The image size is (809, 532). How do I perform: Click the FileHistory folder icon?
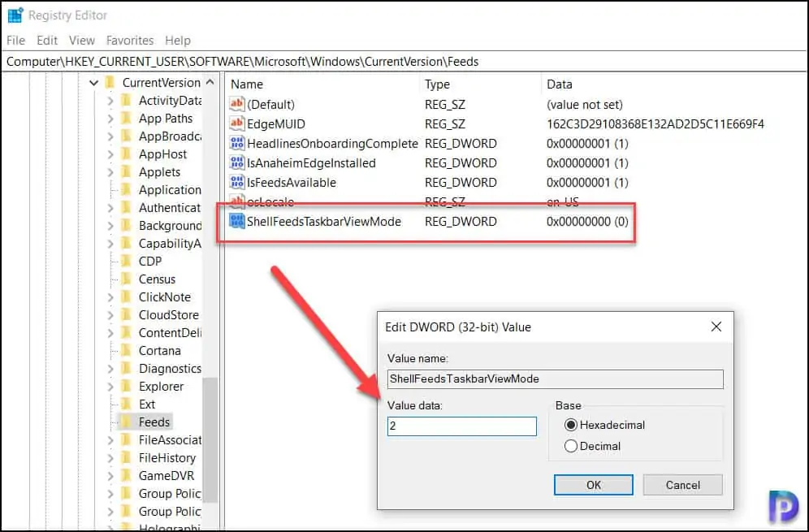(127, 458)
